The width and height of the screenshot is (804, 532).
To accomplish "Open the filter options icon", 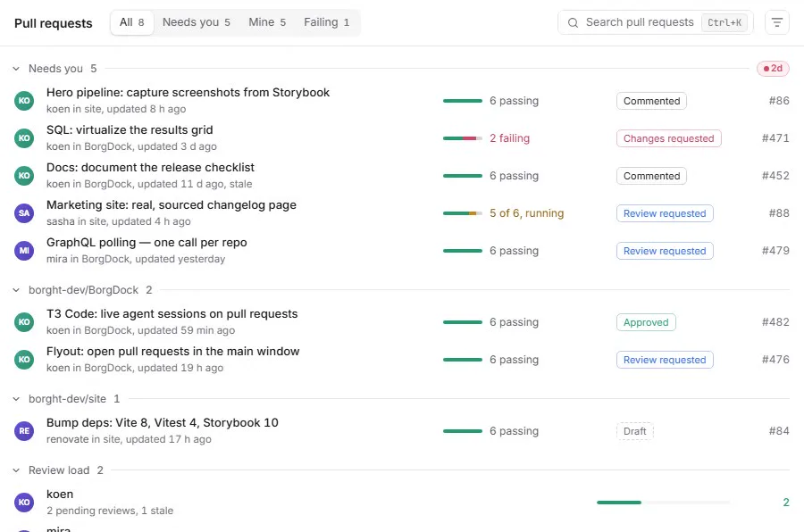I will click(x=777, y=22).
